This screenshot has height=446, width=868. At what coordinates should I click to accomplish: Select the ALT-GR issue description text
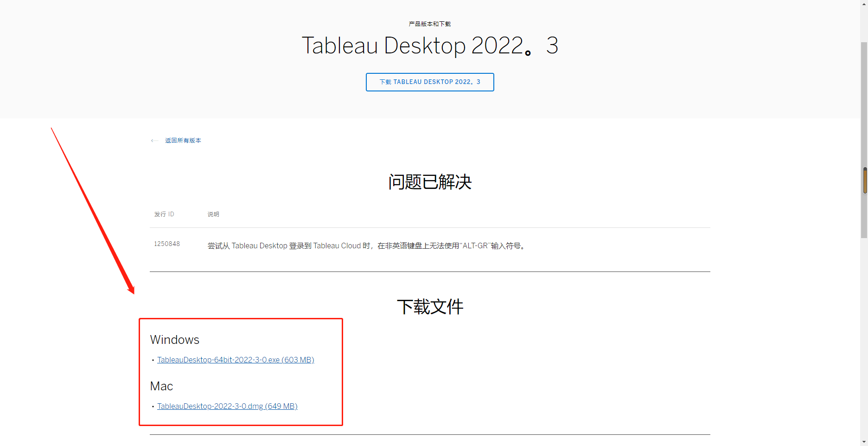pos(367,246)
